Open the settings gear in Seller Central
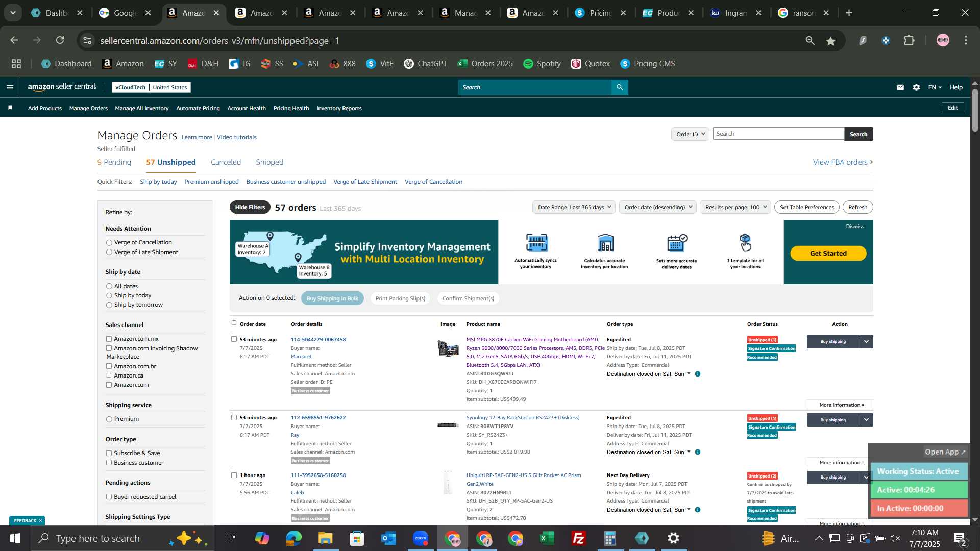980x551 pixels. [917, 87]
